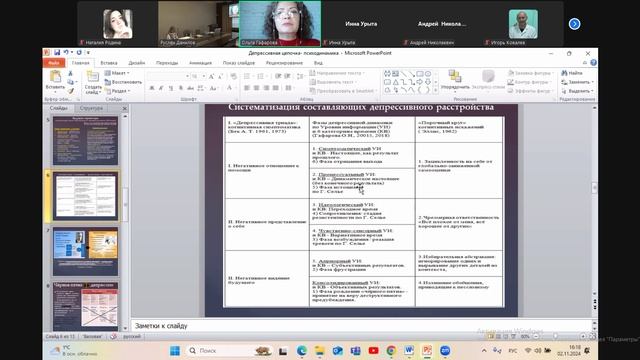Viewport: 640px width, 360px height.
Task: Toggle strikethrough formatting abc button
Action: click(x=190, y=88)
